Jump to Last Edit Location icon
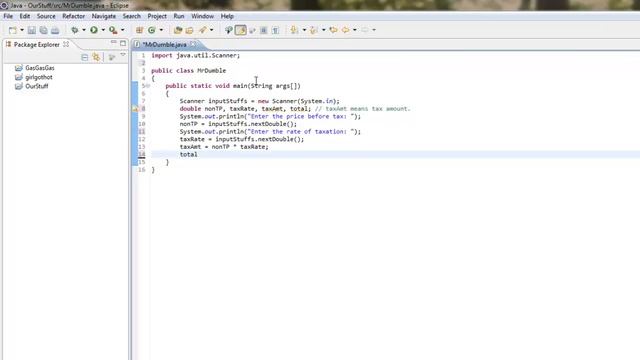 pos(333,30)
